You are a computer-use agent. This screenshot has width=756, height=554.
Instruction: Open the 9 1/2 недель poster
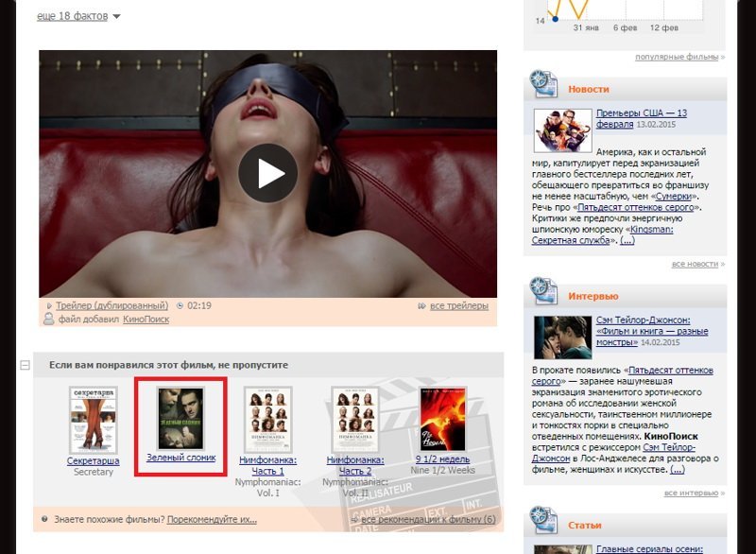coord(442,419)
